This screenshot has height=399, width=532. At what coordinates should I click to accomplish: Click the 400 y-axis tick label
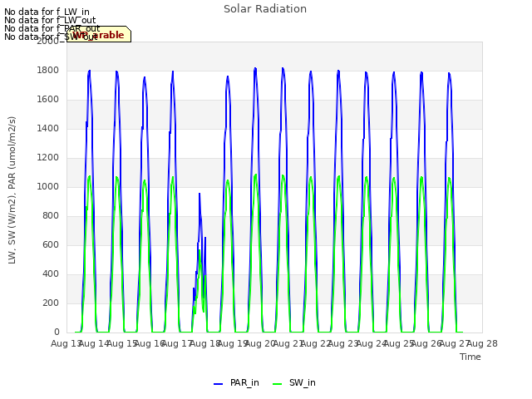[51, 274]
